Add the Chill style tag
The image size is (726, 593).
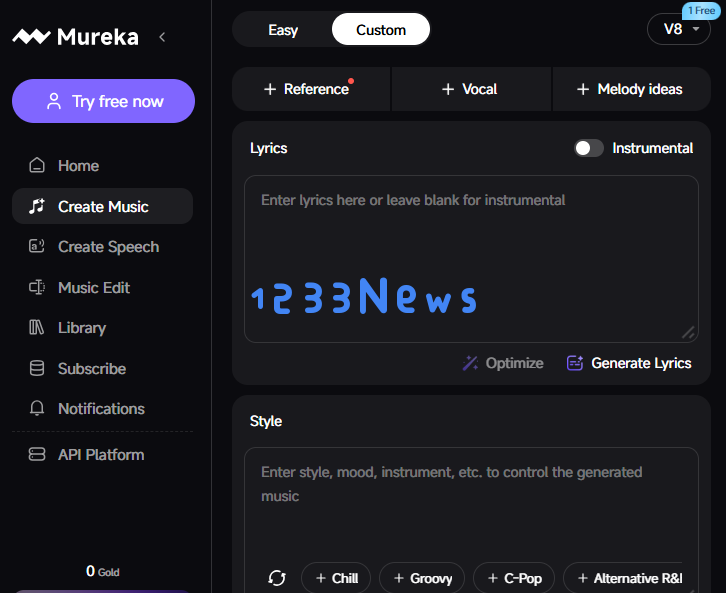336,578
